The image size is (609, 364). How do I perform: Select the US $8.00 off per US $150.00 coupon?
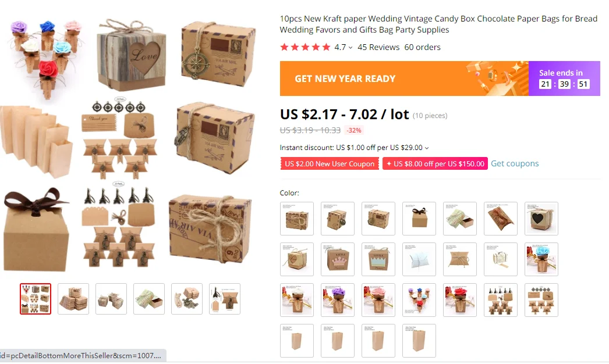pos(435,163)
